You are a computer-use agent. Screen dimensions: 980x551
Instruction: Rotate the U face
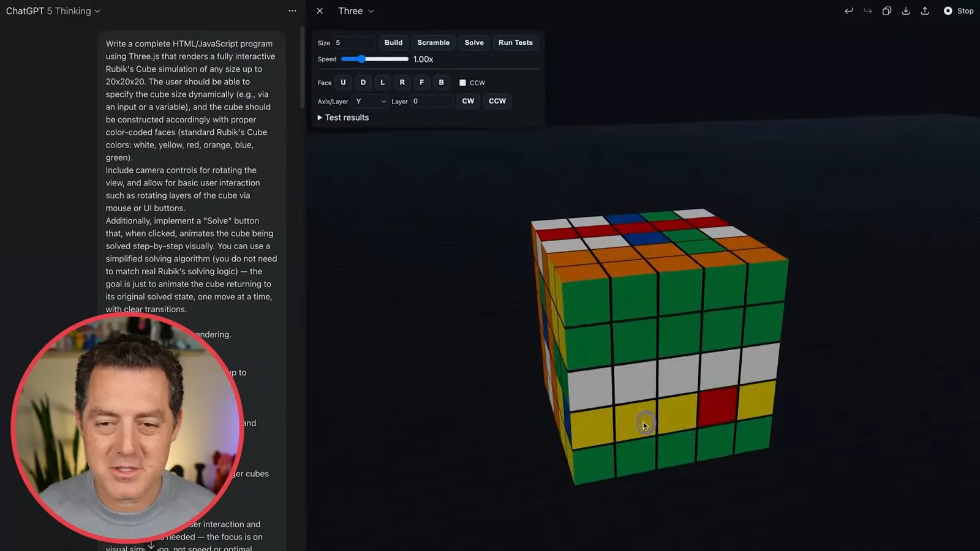click(x=343, y=83)
